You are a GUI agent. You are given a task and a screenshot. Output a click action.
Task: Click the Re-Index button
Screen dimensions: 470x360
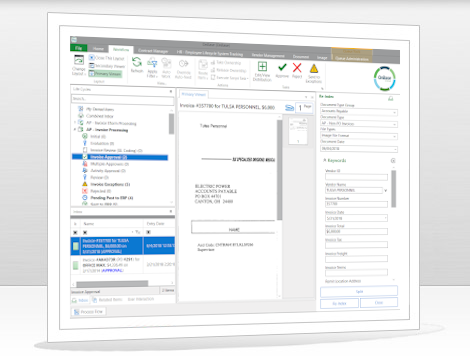tap(339, 303)
